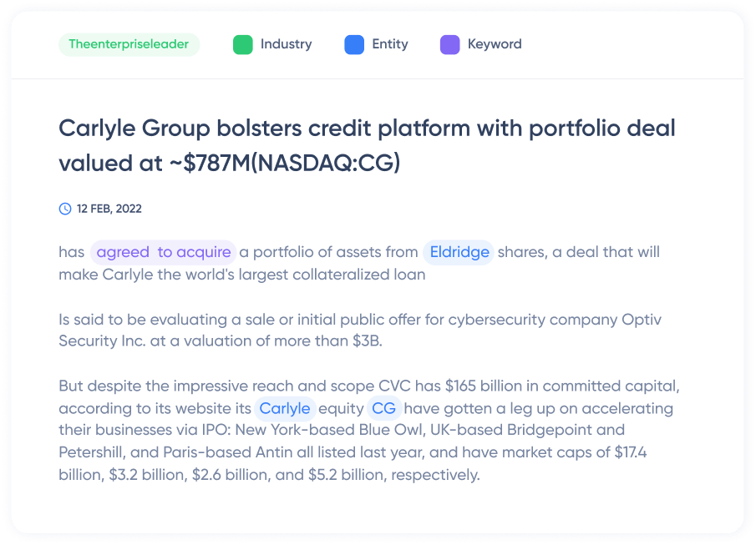Click the Theenterpriseleader source badge

tap(129, 44)
